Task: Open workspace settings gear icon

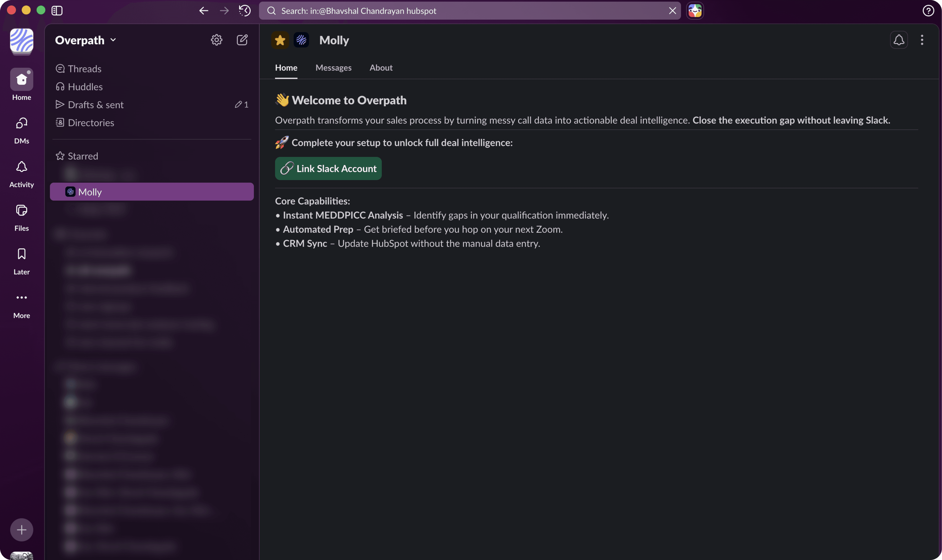Action: pyautogui.click(x=216, y=40)
